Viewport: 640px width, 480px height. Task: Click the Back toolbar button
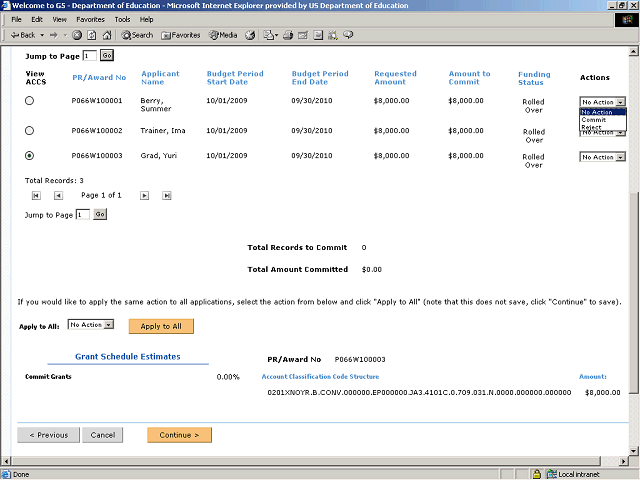23,35
